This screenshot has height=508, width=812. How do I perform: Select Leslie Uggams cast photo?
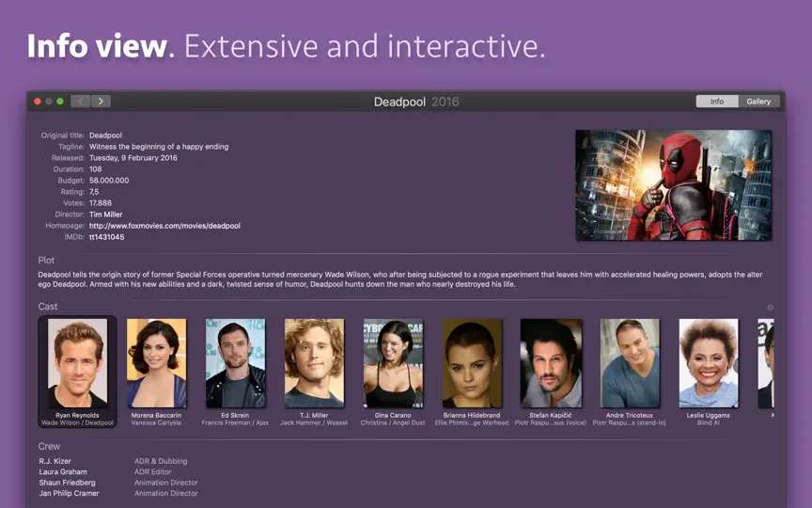point(709,363)
